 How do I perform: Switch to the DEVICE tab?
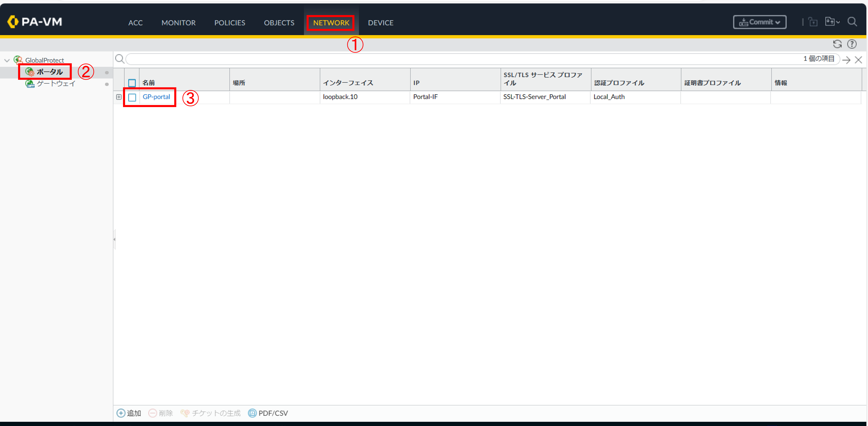click(x=380, y=23)
